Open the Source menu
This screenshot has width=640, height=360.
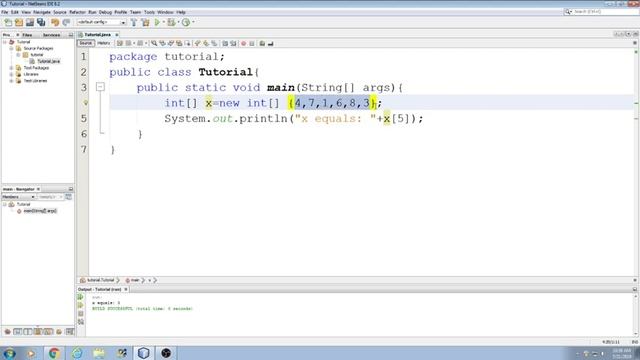(60, 12)
